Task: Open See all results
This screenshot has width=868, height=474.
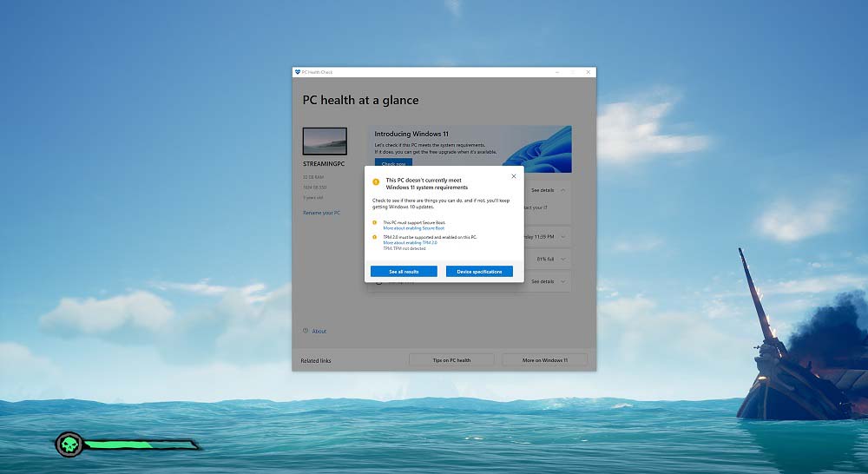Action: pos(404,272)
